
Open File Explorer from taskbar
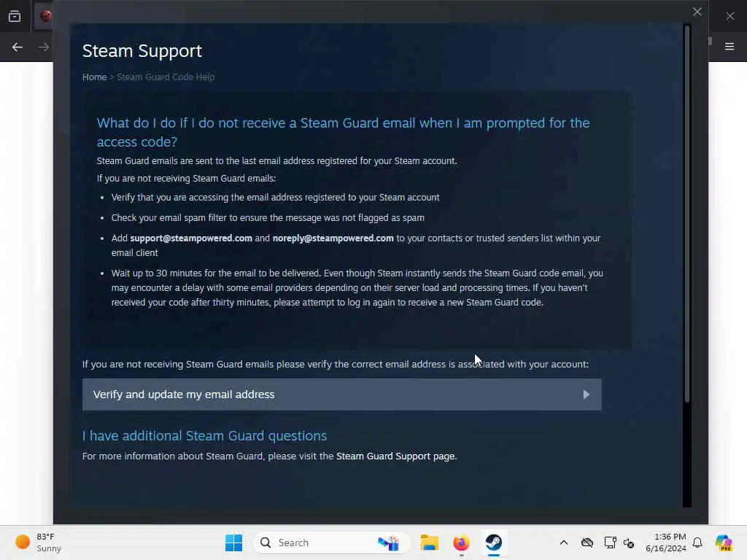[x=429, y=542]
